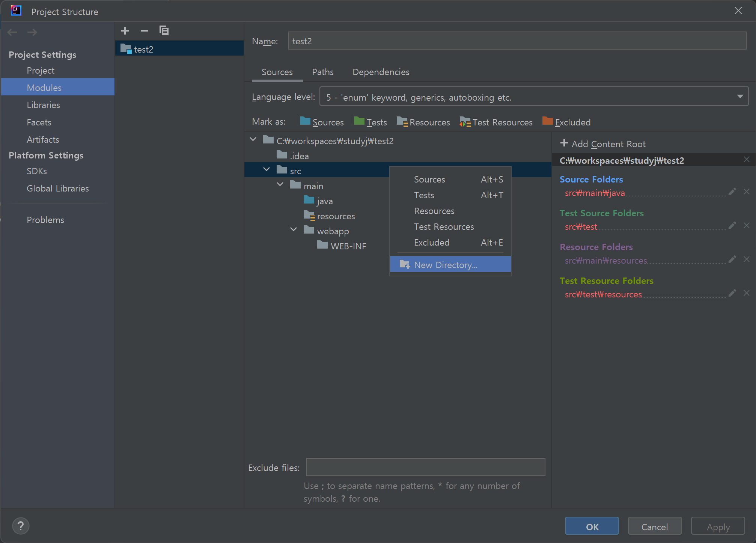Remove src\test folder with X icon
This screenshot has width=756, height=543.
click(x=747, y=225)
